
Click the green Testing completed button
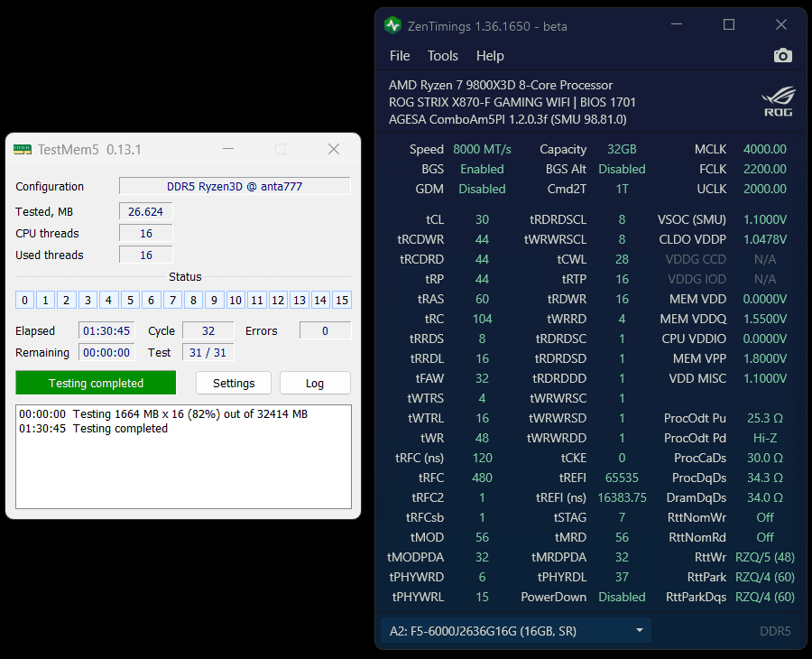click(96, 383)
